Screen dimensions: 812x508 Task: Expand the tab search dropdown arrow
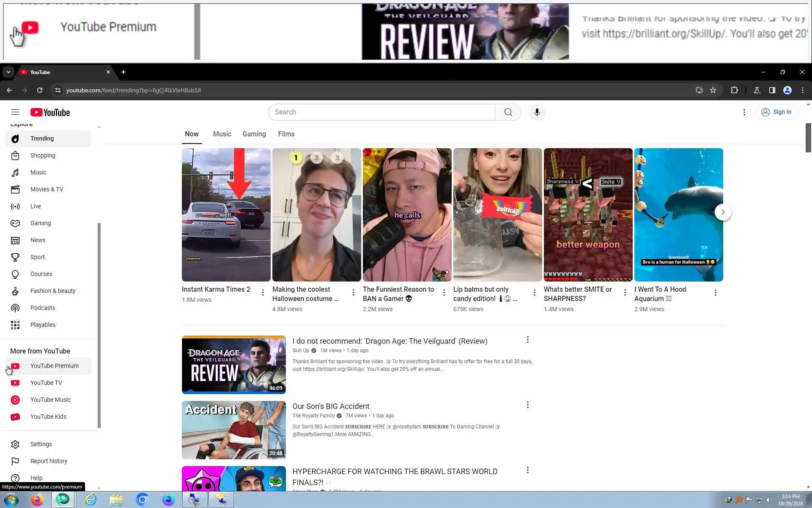click(8, 72)
